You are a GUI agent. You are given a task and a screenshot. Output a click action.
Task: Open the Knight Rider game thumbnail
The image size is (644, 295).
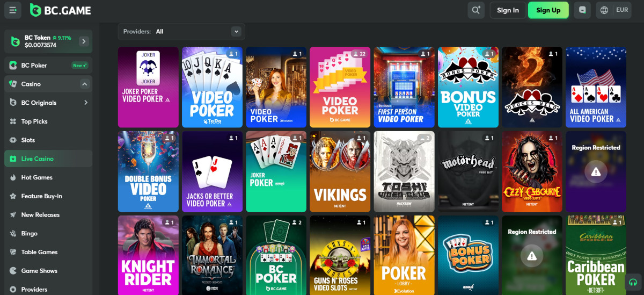tap(148, 256)
